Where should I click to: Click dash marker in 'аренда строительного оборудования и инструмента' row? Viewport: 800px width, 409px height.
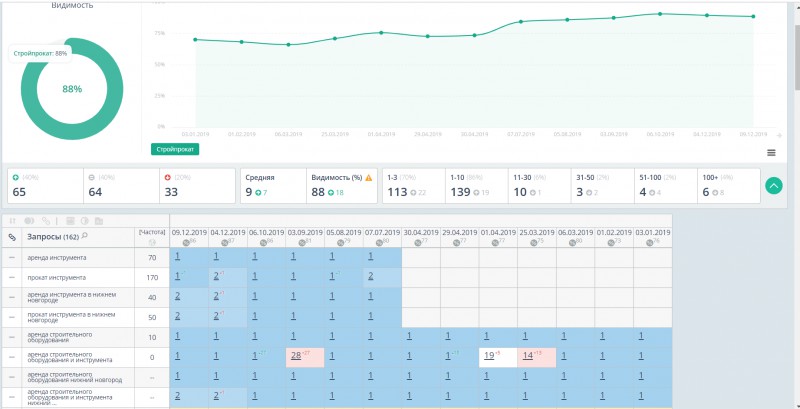(12, 357)
